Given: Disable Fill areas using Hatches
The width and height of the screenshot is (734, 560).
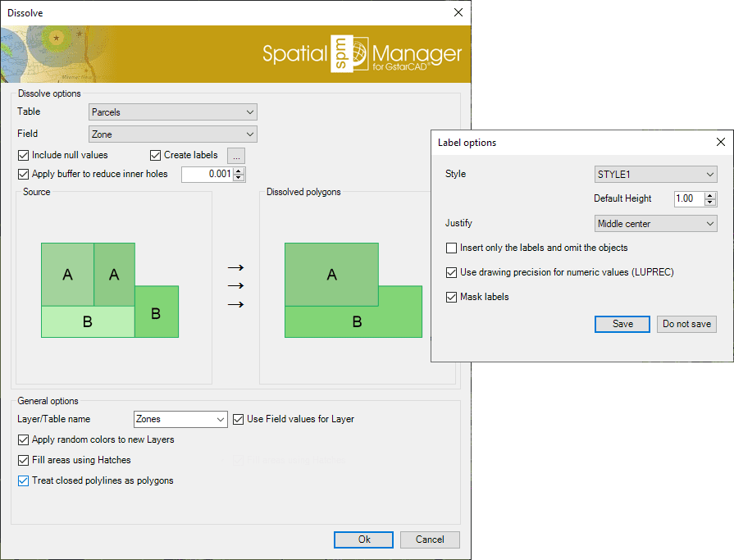Looking at the screenshot, I should click(23, 459).
